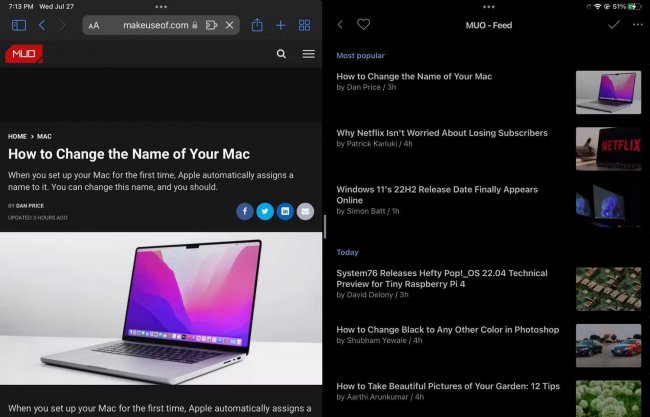The image size is (650, 417).
Task: Open the Netflix subscribers article
Action: (x=442, y=133)
